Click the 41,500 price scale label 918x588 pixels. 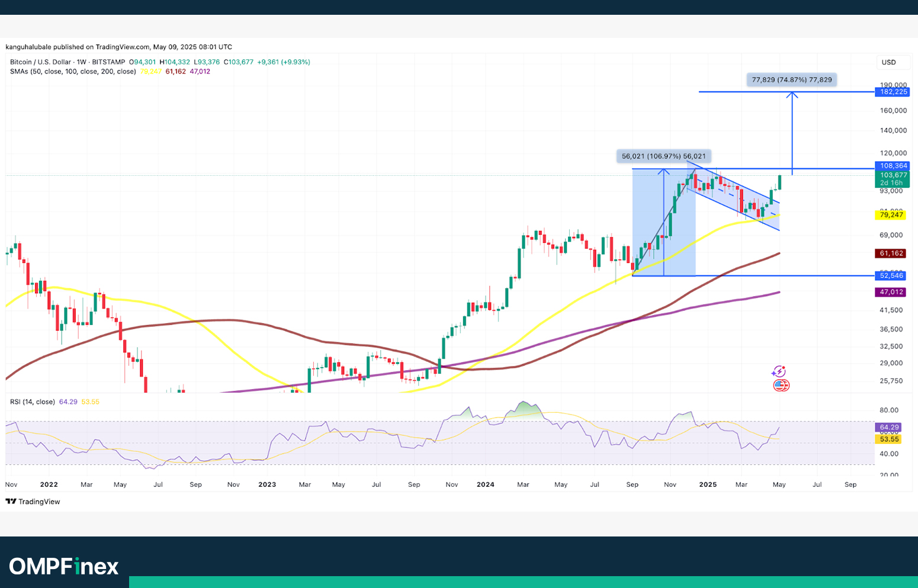[x=891, y=310]
